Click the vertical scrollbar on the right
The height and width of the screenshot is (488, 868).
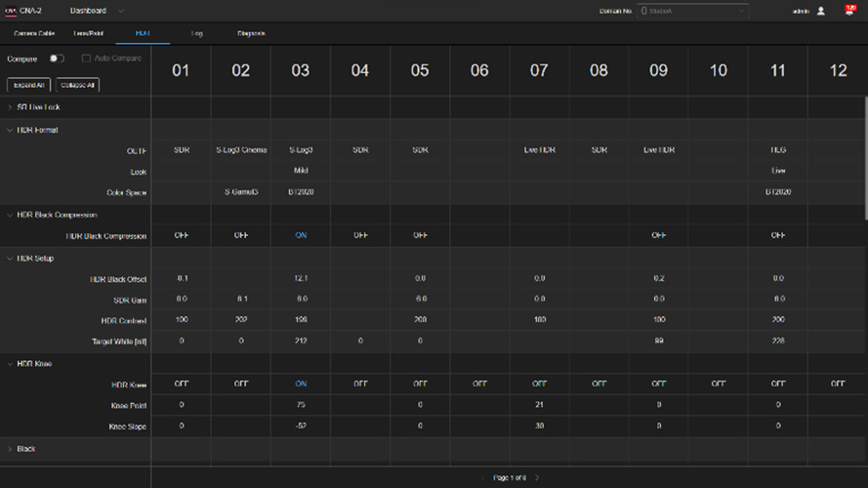(x=865, y=159)
